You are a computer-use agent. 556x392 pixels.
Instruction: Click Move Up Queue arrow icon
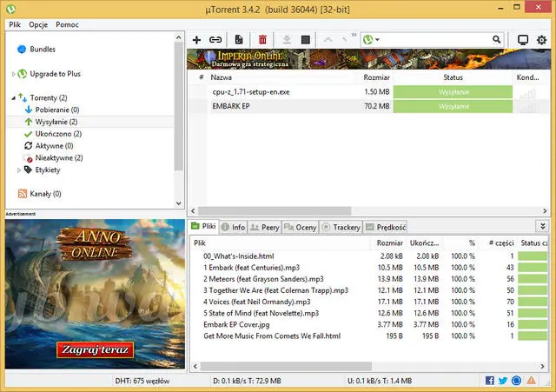click(x=328, y=40)
